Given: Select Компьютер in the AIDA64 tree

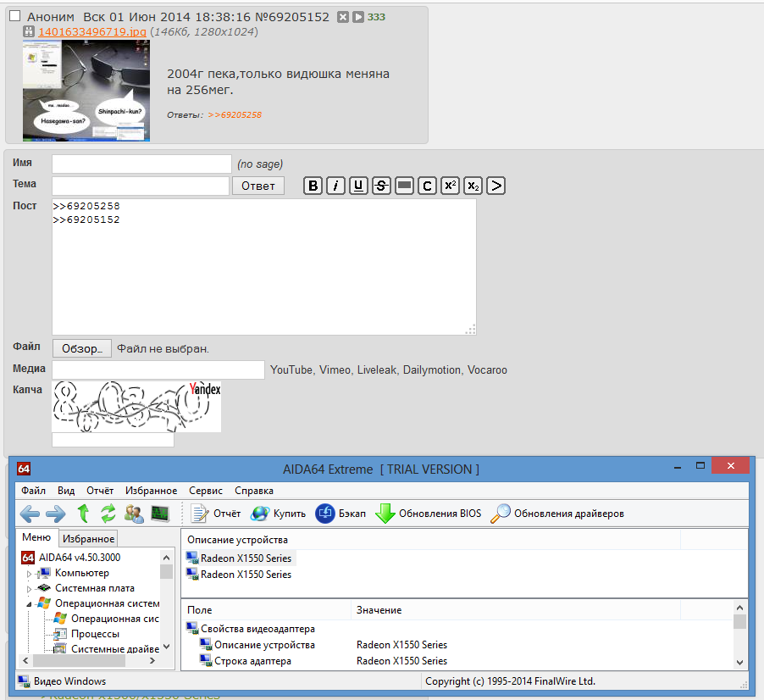Looking at the screenshot, I should [x=82, y=573].
